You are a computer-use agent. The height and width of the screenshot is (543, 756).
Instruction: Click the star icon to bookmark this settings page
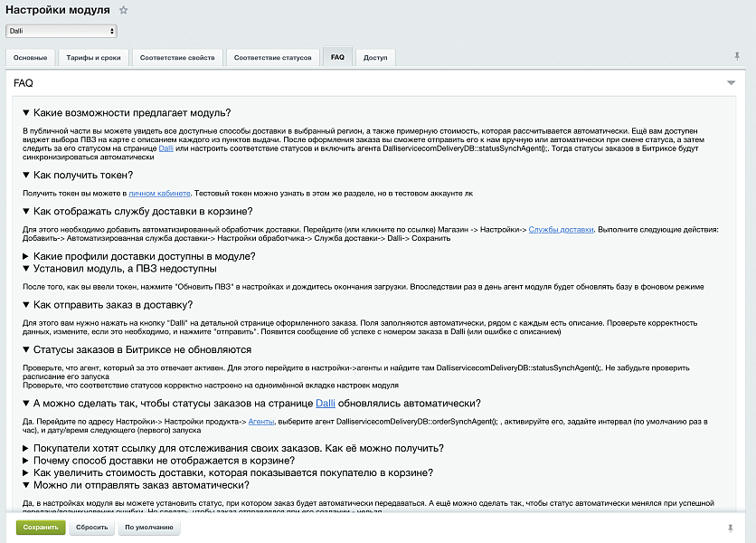tap(123, 10)
